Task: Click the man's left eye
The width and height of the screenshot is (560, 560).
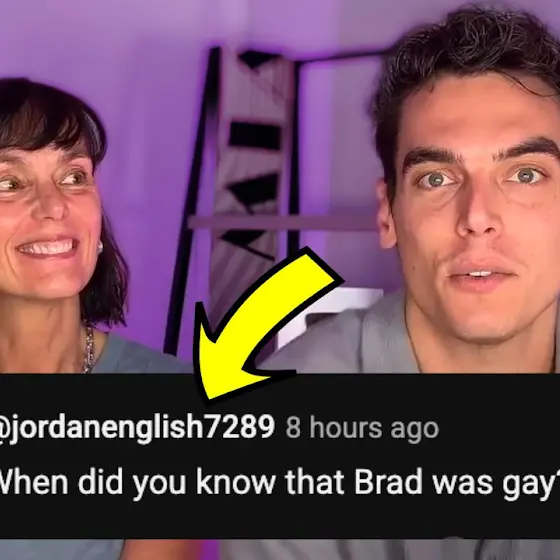Action: [x=524, y=176]
